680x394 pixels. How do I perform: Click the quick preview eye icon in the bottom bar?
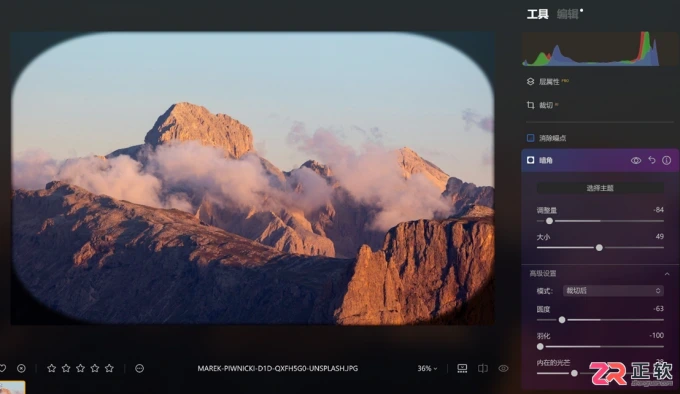[x=503, y=368]
